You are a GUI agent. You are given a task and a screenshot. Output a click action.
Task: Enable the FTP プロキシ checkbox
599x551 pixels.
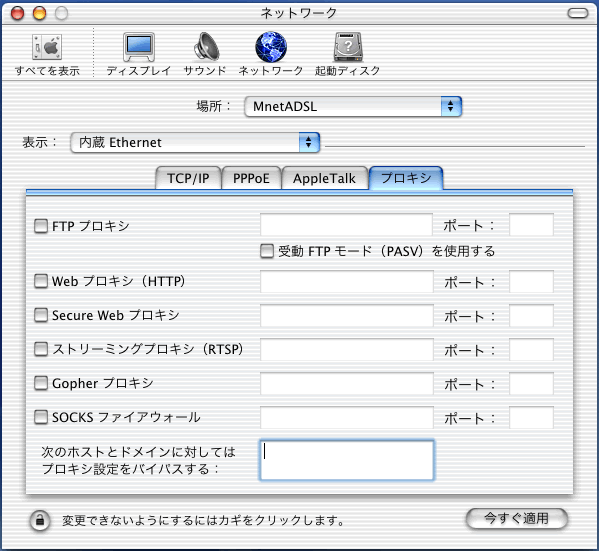pyautogui.click(x=41, y=226)
